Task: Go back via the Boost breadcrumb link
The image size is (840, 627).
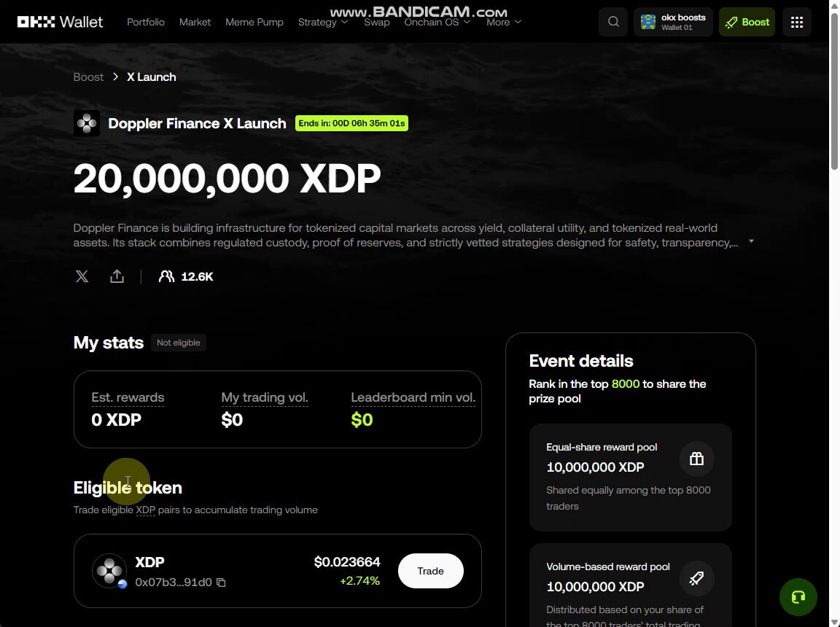Action: click(x=88, y=77)
